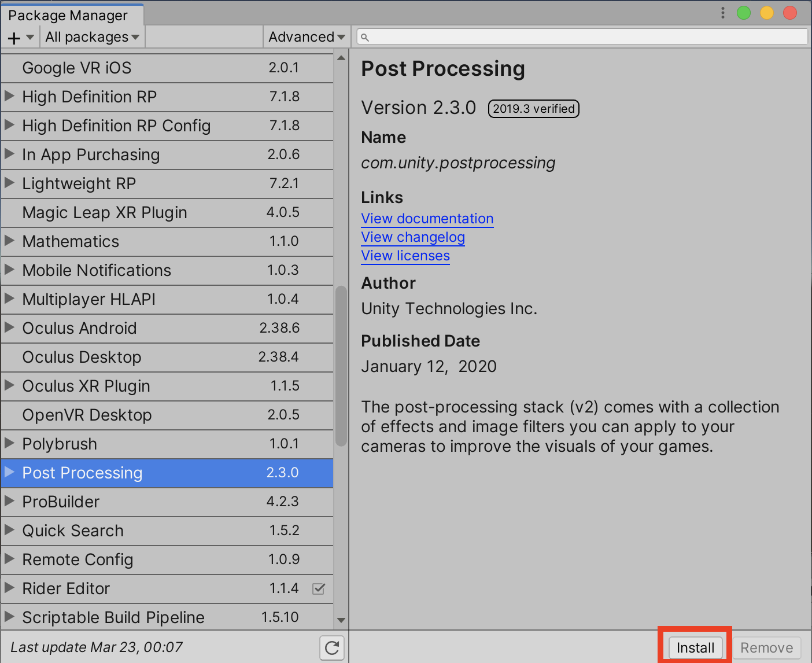Click the package list scrollbar thumb
The width and height of the screenshot is (812, 663).
[341, 364]
